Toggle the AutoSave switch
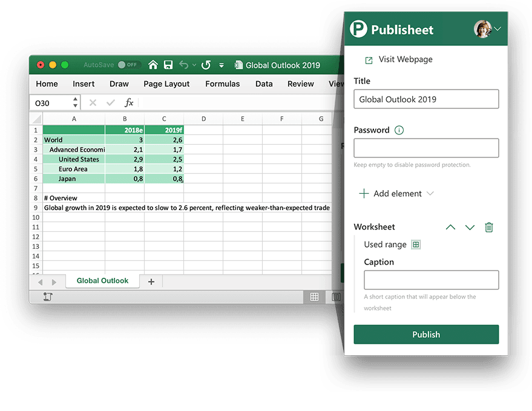 tap(129, 65)
